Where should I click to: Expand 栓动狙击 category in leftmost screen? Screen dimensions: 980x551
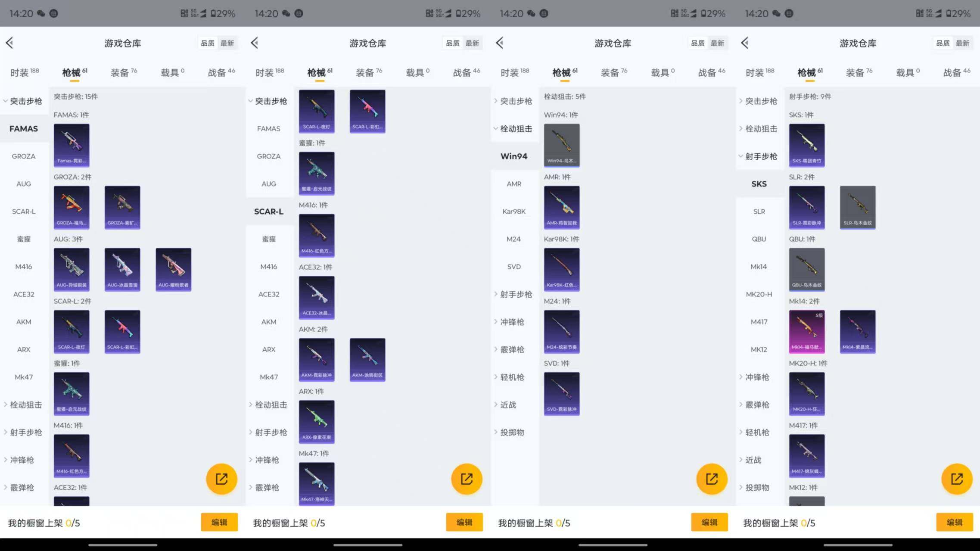tap(23, 405)
